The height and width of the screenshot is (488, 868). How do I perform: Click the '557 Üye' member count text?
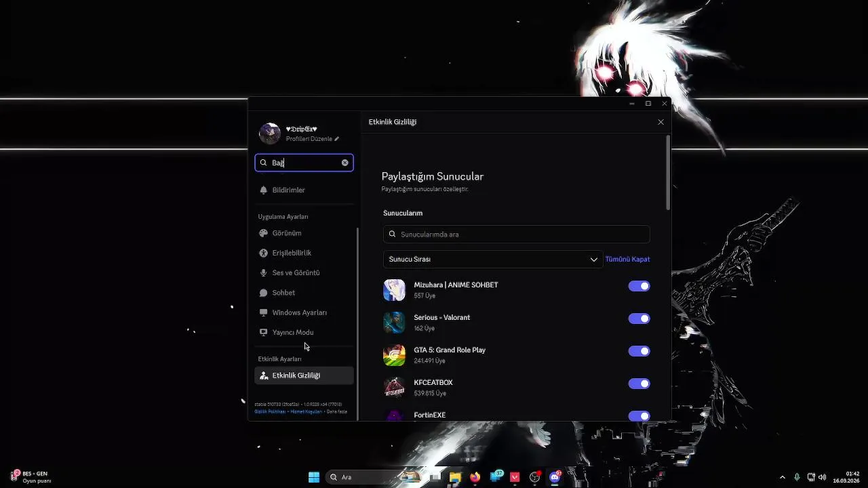click(x=425, y=296)
